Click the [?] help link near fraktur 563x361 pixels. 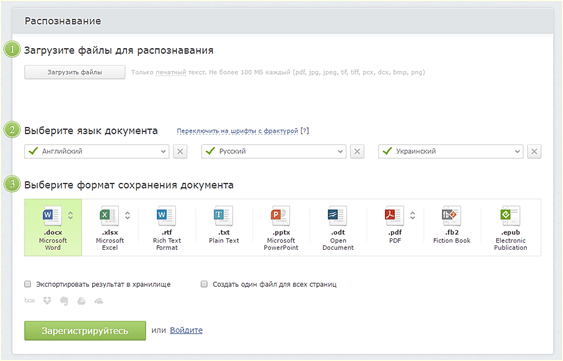pyautogui.click(x=304, y=131)
